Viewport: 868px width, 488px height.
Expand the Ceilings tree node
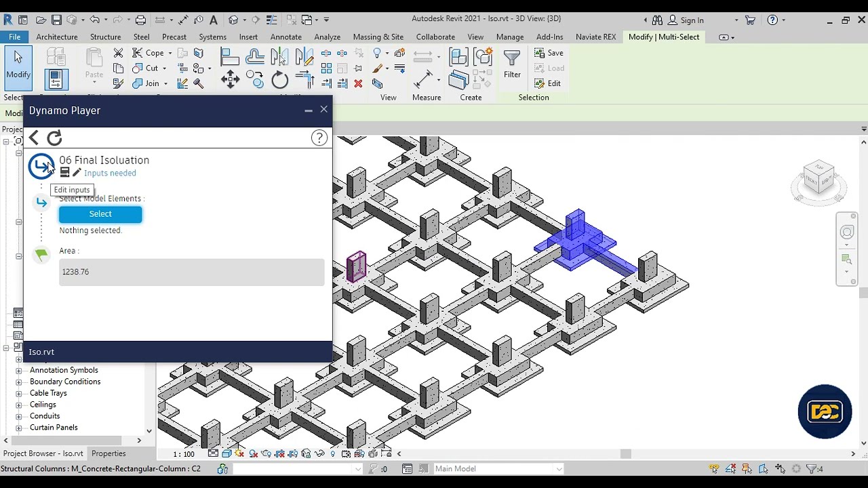coord(19,405)
